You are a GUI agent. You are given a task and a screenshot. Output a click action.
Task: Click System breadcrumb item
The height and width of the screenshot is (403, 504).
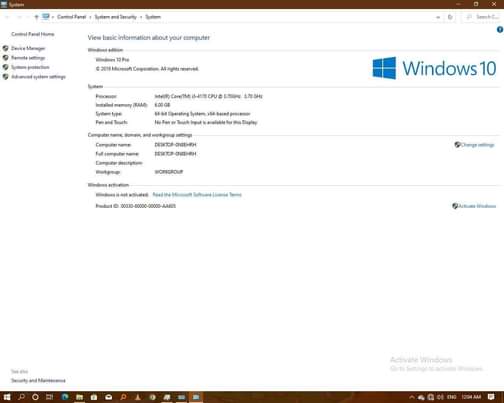pos(153,17)
